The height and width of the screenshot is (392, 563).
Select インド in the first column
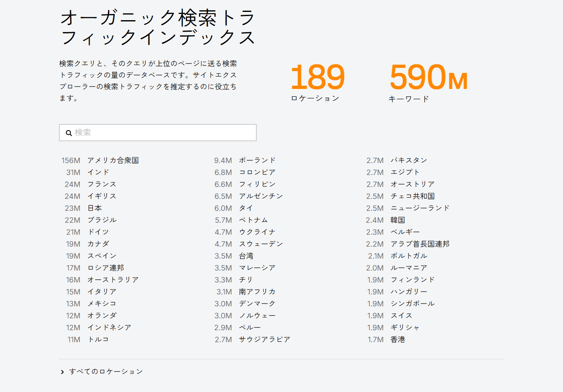tap(97, 172)
